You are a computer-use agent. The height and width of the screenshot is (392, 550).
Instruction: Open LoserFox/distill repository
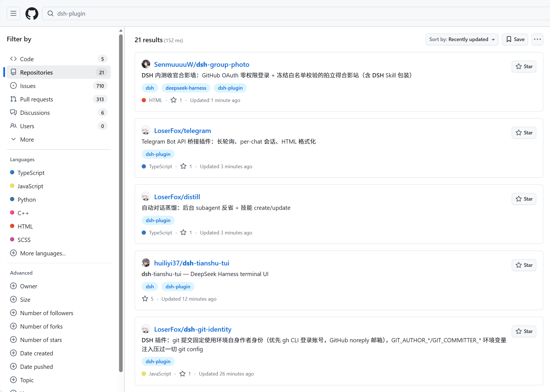tap(177, 197)
